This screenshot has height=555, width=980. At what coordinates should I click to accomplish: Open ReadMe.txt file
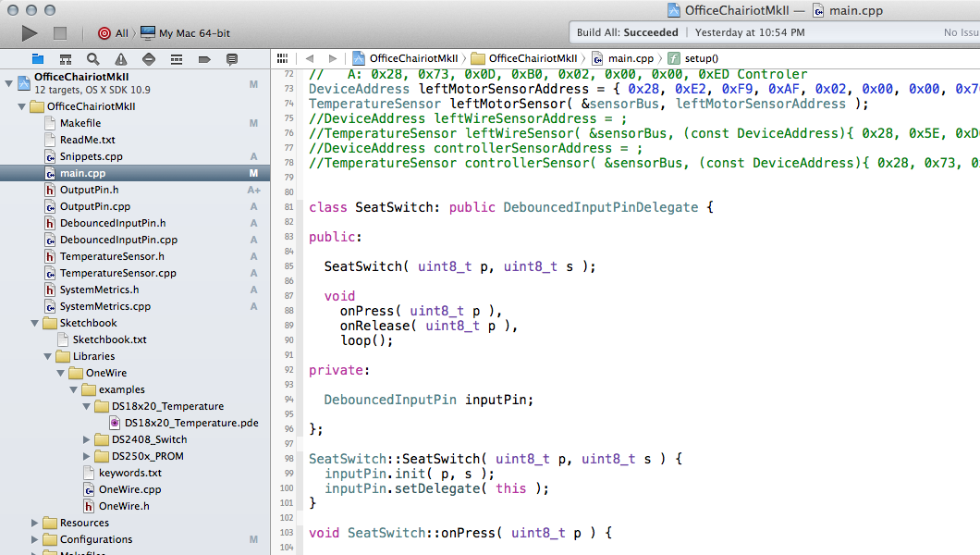87,140
